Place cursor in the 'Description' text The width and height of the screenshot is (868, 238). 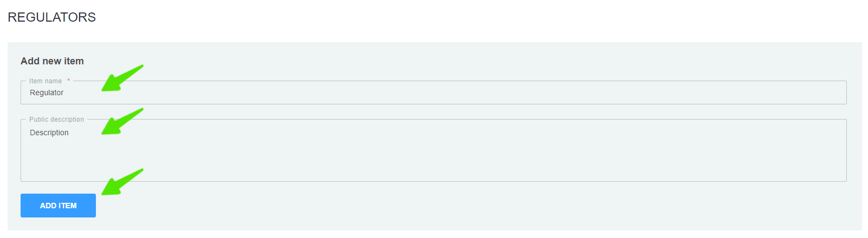click(49, 133)
